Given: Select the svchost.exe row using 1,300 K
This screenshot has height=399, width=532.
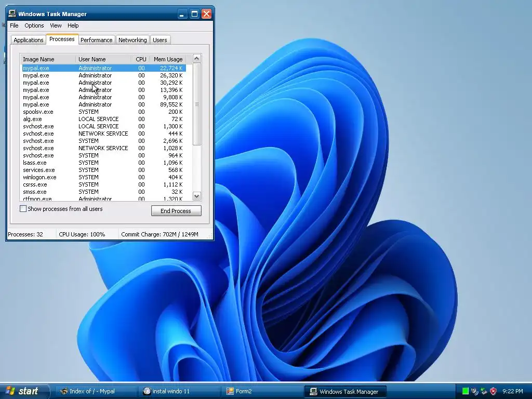Looking at the screenshot, I should pyautogui.click(x=104, y=126).
